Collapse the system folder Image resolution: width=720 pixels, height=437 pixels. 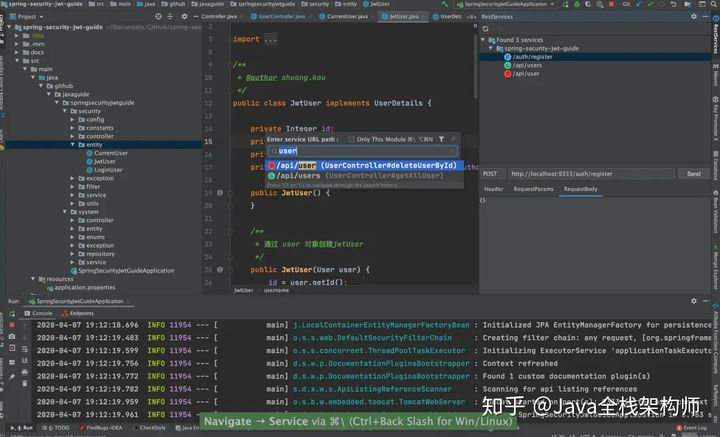click(x=65, y=212)
